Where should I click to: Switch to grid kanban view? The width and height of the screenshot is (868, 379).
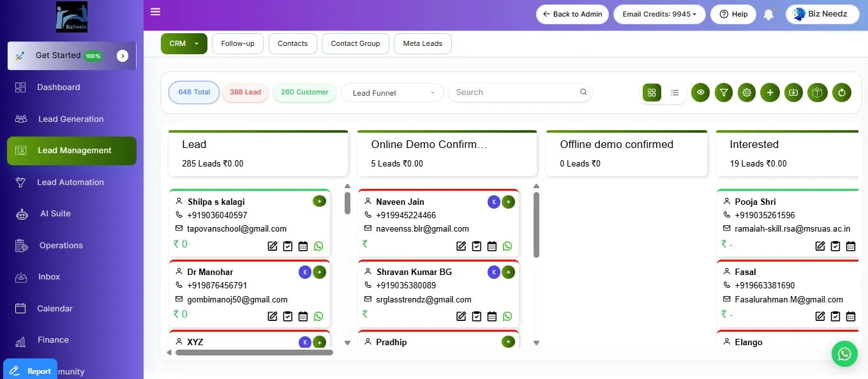[652, 93]
